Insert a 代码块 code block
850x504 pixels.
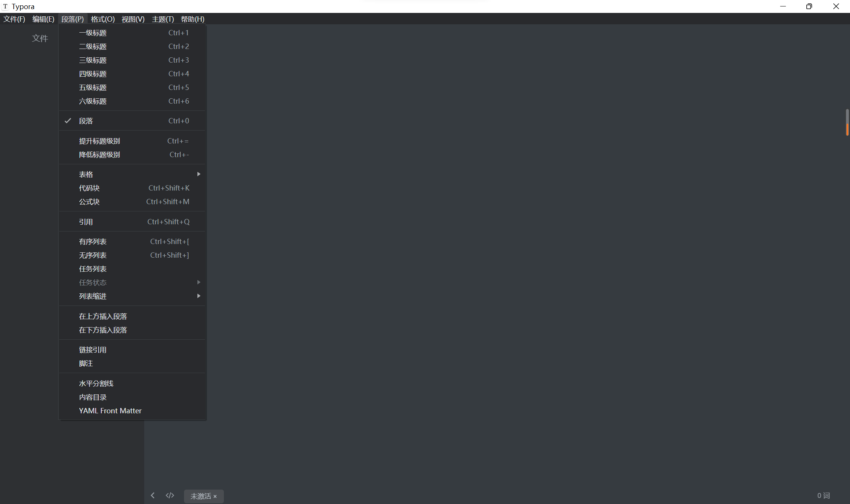132,188
